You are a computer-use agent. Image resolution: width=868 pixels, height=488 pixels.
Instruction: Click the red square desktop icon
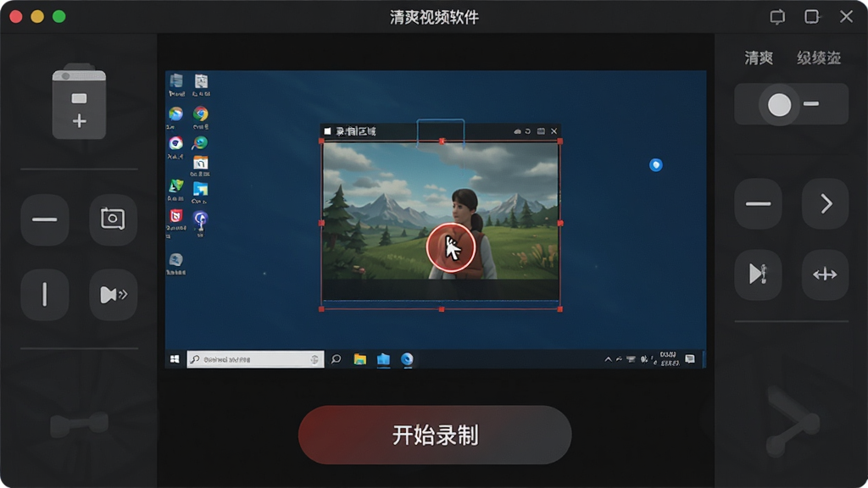click(x=176, y=216)
